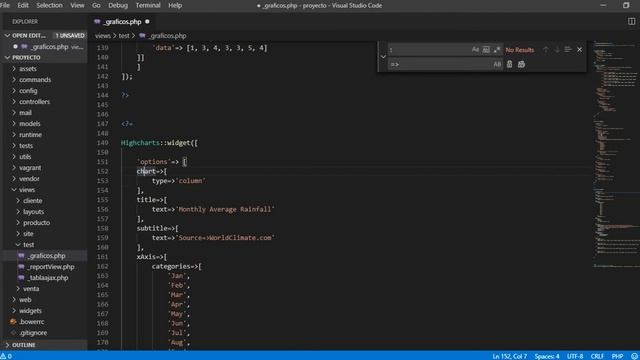Click the Replace single match icon
The height and width of the screenshot is (360, 640).
tap(509, 64)
